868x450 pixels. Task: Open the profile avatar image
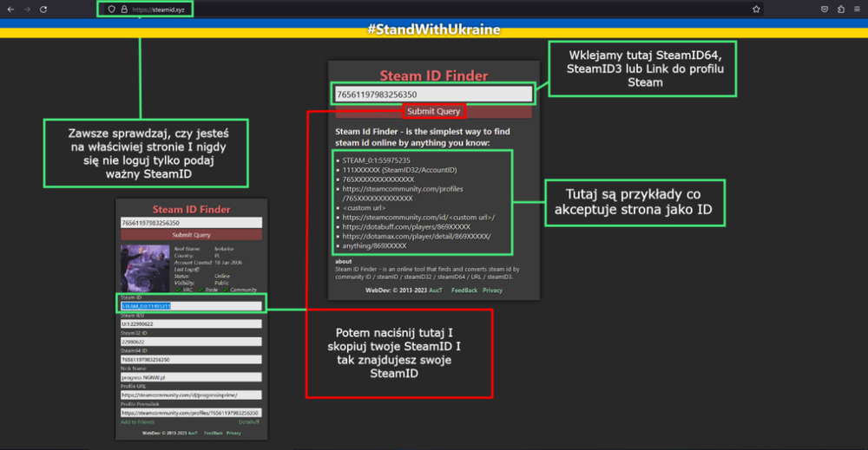coord(145,268)
